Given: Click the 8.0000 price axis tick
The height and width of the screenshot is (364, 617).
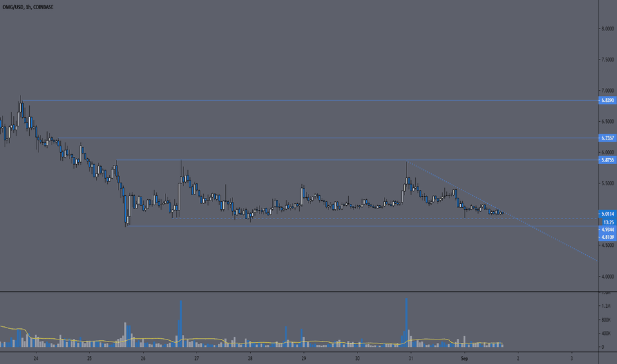Looking at the screenshot, I should pyautogui.click(x=607, y=28).
